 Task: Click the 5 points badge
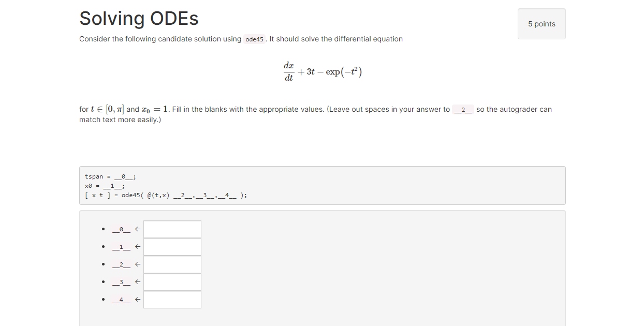[541, 23]
